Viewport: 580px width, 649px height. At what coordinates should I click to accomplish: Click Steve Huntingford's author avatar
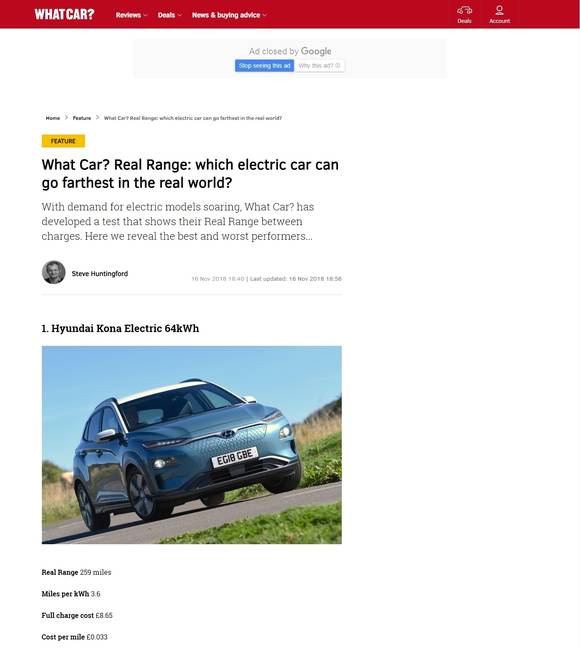pos(54,272)
